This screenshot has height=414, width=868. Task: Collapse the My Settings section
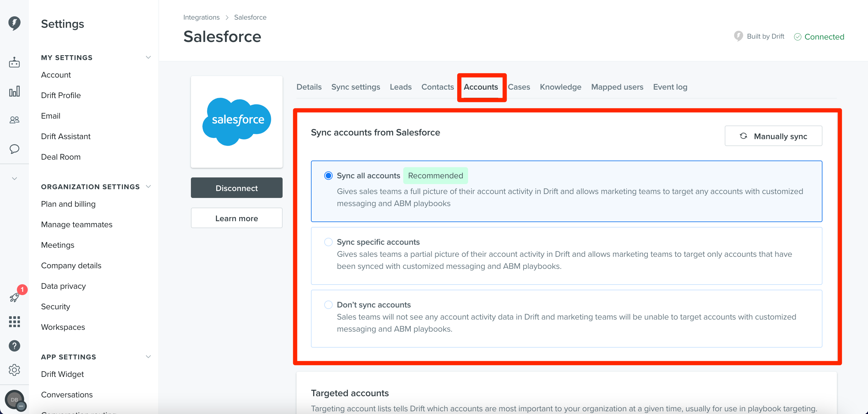pos(148,57)
